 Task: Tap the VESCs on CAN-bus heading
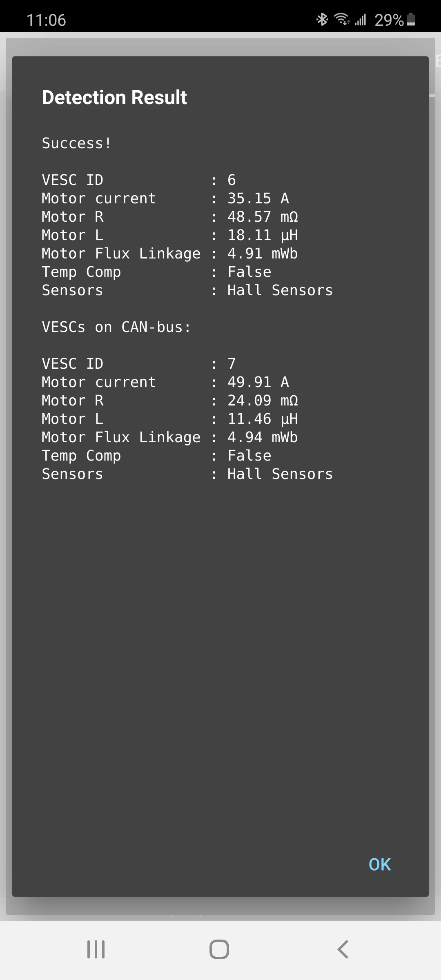[x=116, y=327]
